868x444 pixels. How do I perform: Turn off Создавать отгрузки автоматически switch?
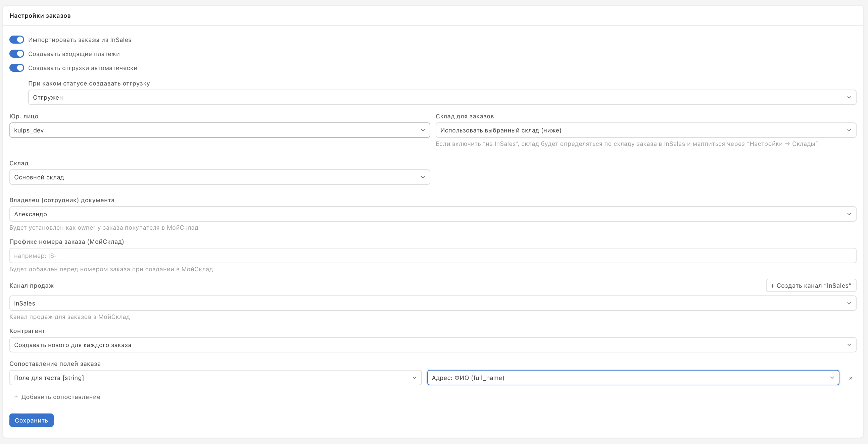click(16, 68)
